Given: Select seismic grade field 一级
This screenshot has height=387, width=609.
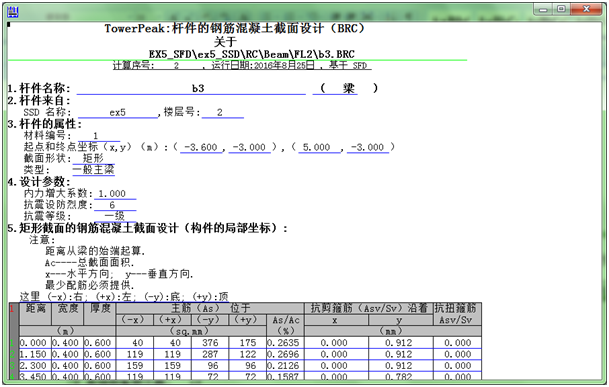Looking at the screenshot, I should coord(115,216).
